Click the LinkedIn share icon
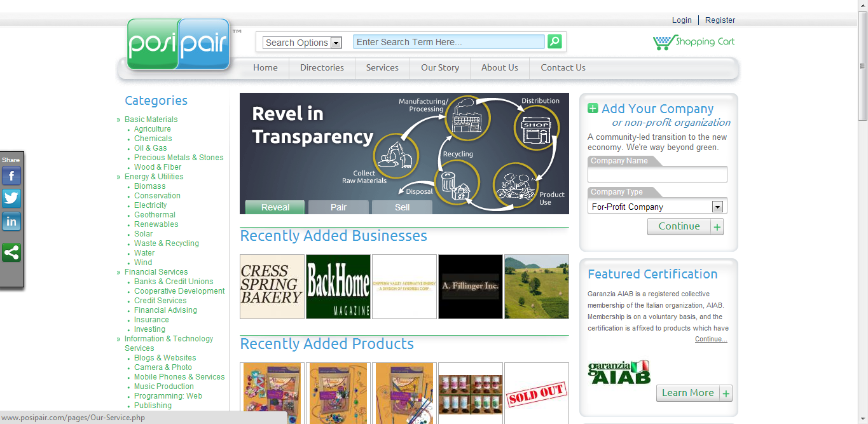Screen dimensions: 868x424 (x=11, y=221)
